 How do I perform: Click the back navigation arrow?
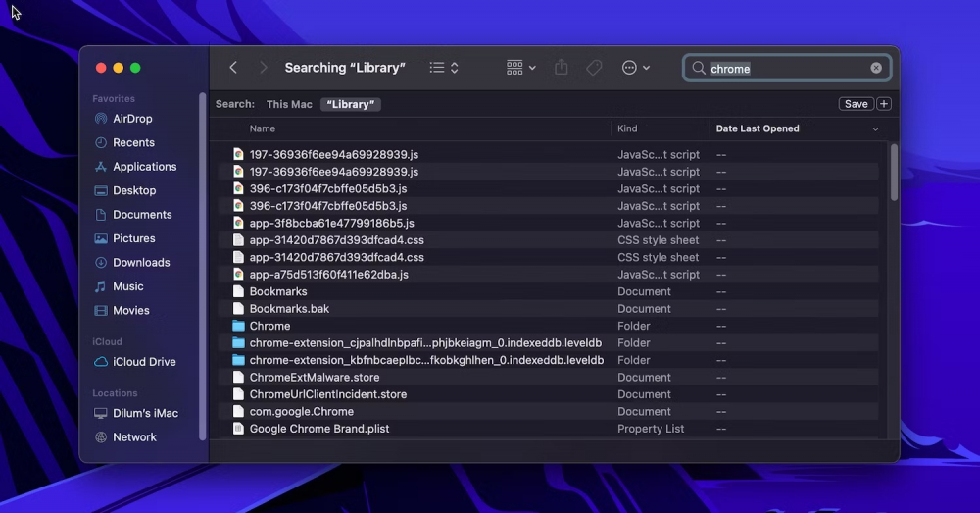coord(233,68)
